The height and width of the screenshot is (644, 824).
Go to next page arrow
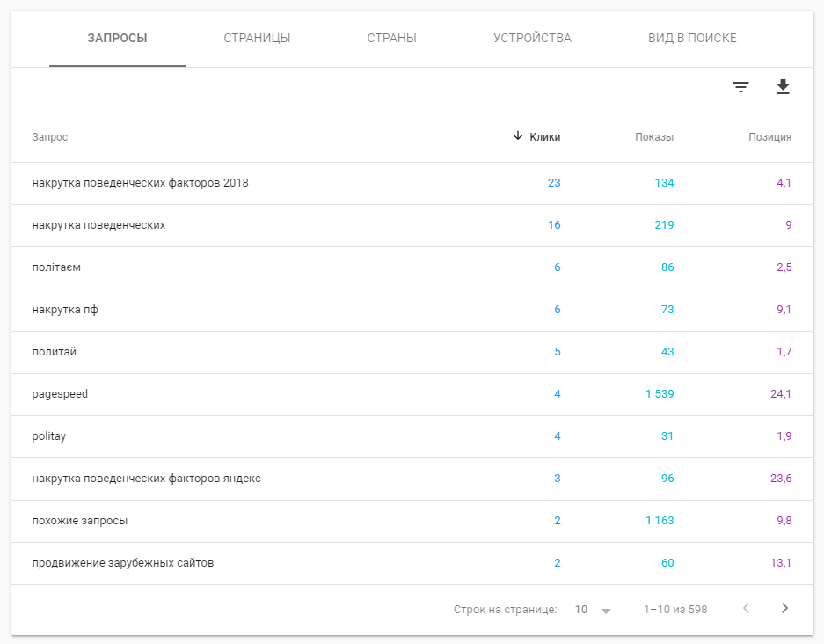pyautogui.click(x=784, y=608)
